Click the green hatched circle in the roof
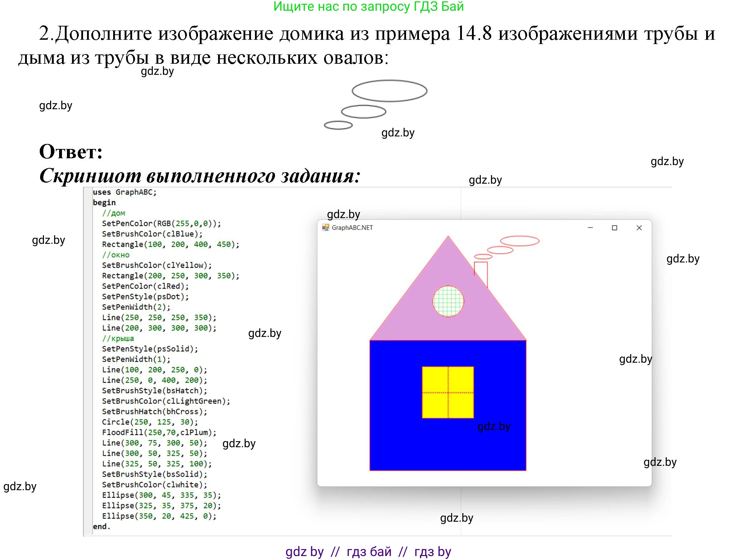This screenshot has width=738, height=560. (448, 301)
